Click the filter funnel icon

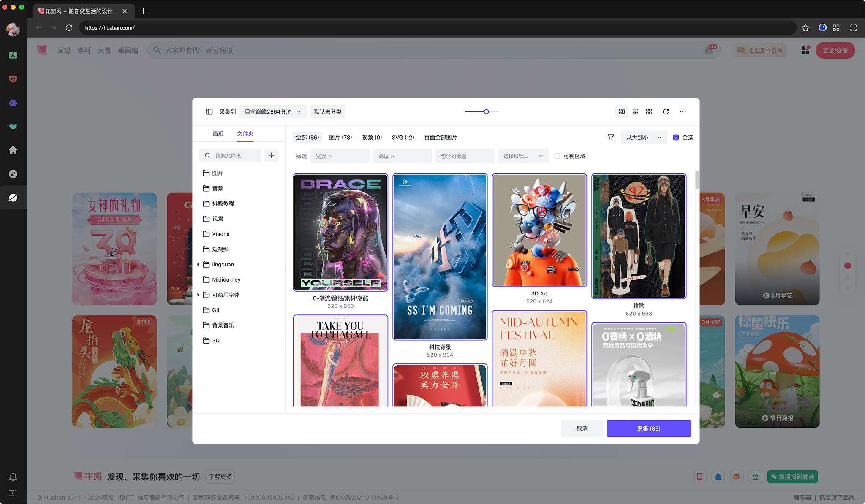click(611, 138)
